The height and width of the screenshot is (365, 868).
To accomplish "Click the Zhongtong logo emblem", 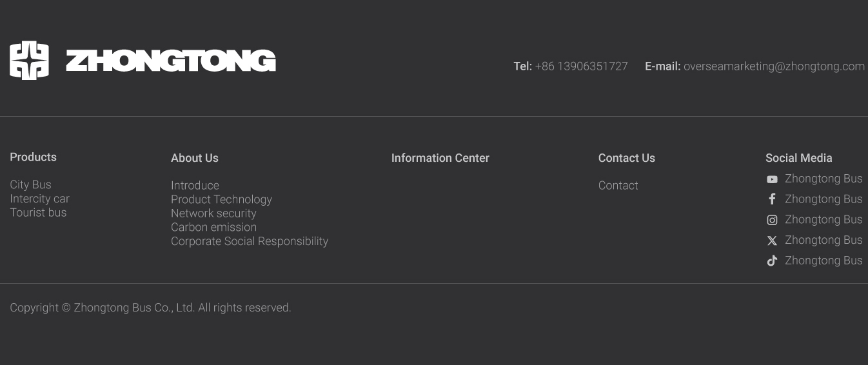I will 29,61.
